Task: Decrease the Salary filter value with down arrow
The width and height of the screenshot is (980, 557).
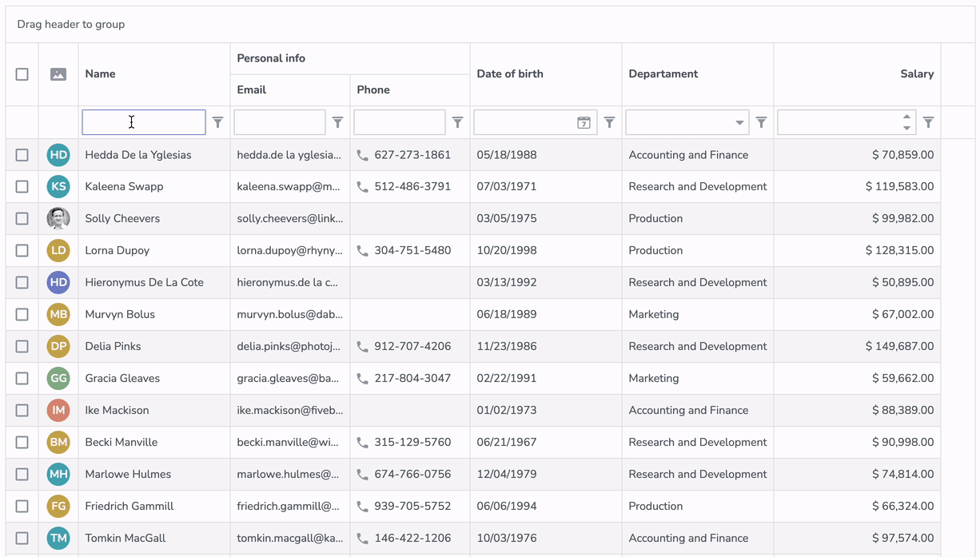Action: (906, 128)
